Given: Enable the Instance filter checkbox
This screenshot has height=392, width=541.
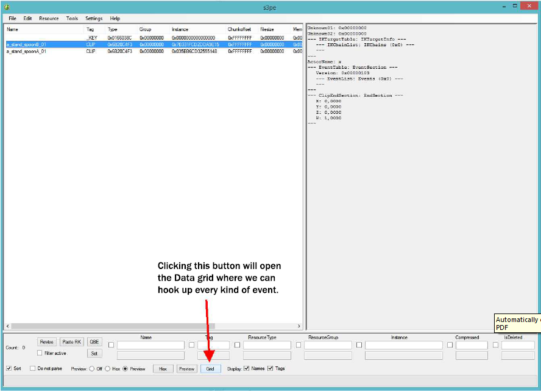Looking at the screenshot, I should click(x=359, y=345).
